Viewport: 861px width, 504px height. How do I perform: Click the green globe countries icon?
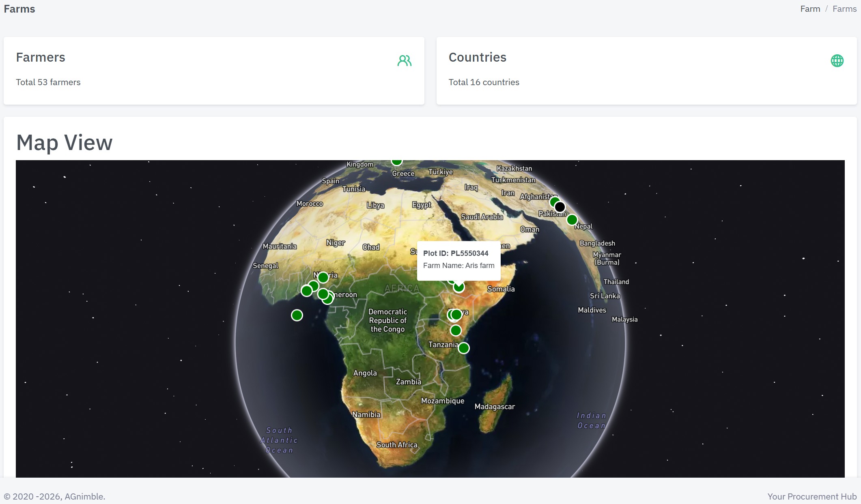(x=837, y=61)
